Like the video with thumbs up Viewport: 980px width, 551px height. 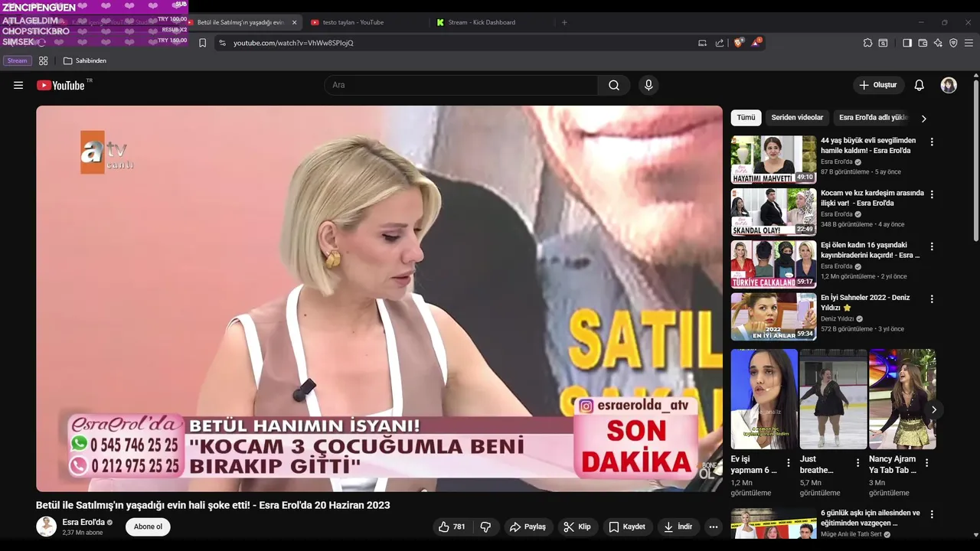tap(452, 527)
